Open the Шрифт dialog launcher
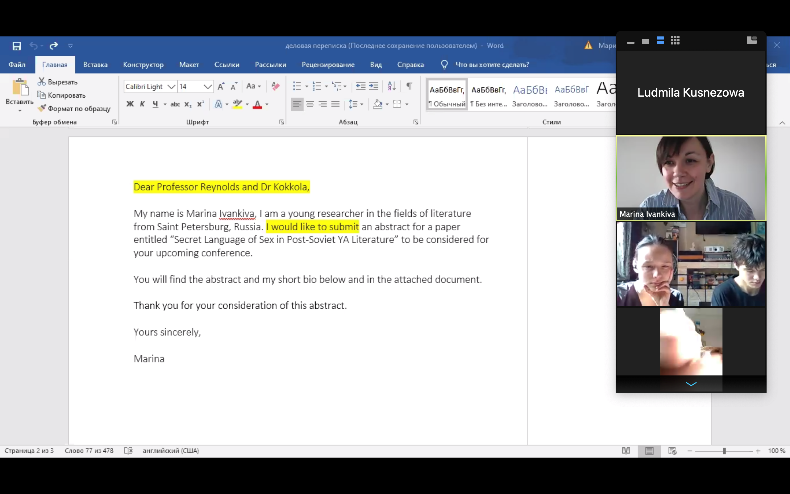Viewport: 790px width, 494px height. pos(281,122)
